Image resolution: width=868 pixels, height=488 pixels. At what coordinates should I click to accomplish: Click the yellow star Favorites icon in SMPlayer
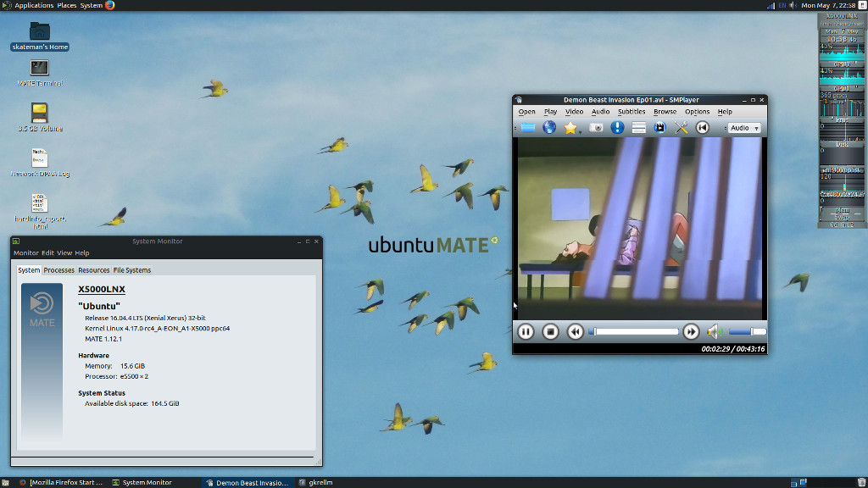570,128
